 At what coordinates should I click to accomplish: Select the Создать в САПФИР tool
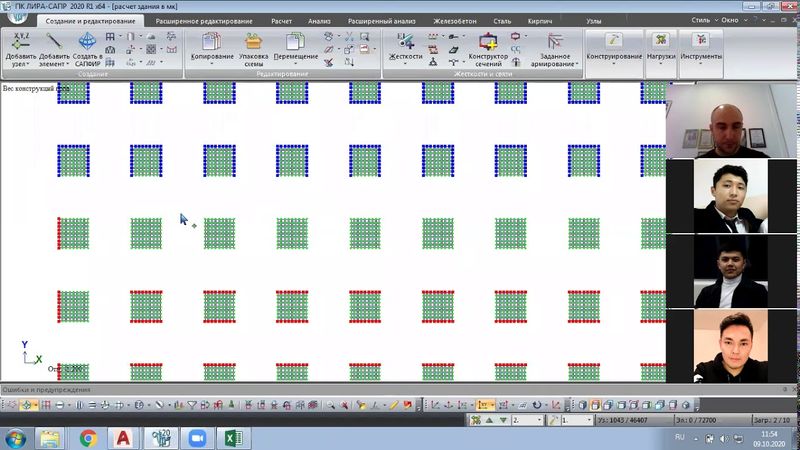[x=88, y=42]
